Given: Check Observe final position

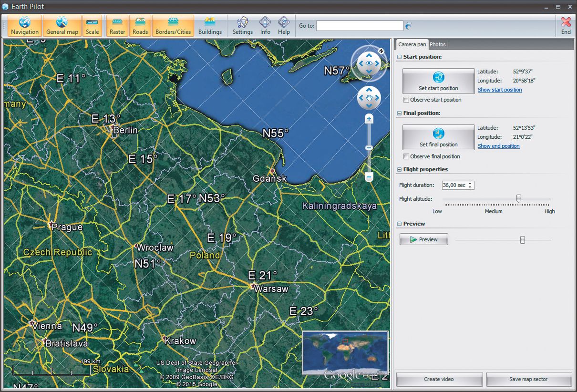Looking at the screenshot, I should pos(406,157).
